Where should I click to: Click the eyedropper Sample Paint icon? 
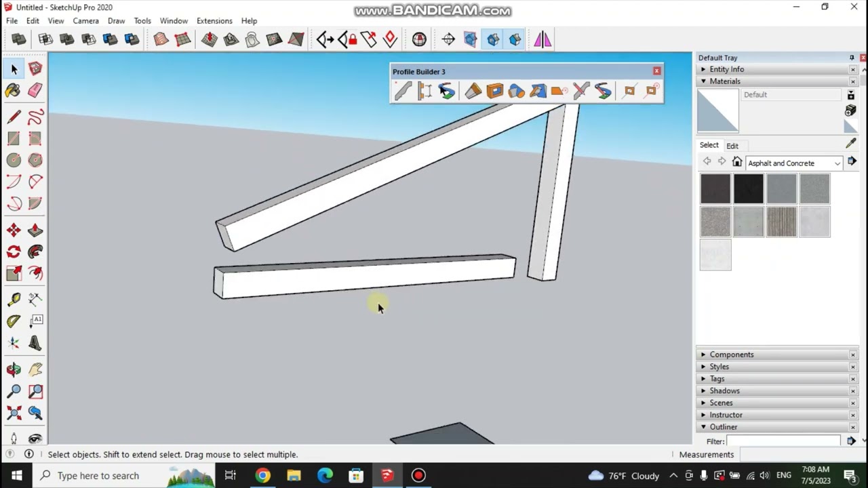(851, 144)
